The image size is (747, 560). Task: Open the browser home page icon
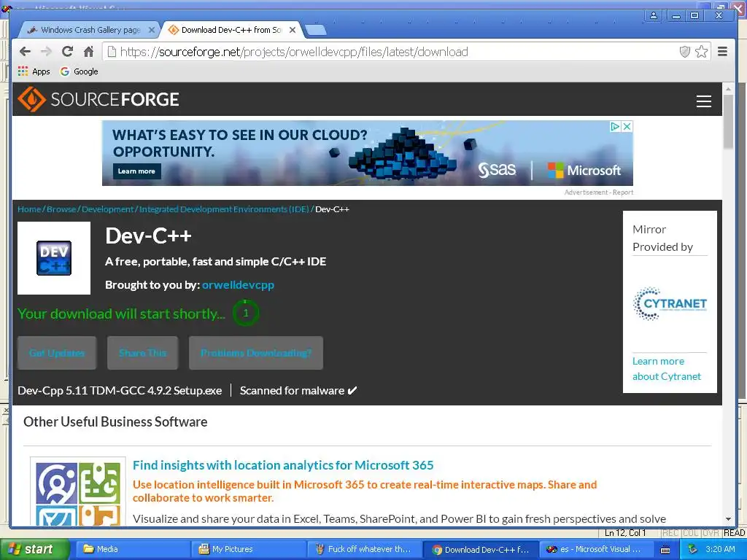point(88,52)
